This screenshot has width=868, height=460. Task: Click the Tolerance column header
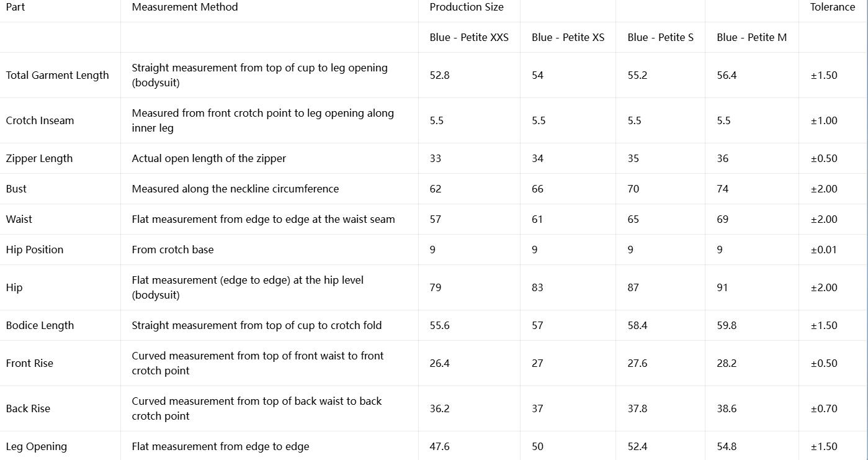pyautogui.click(x=833, y=7)
